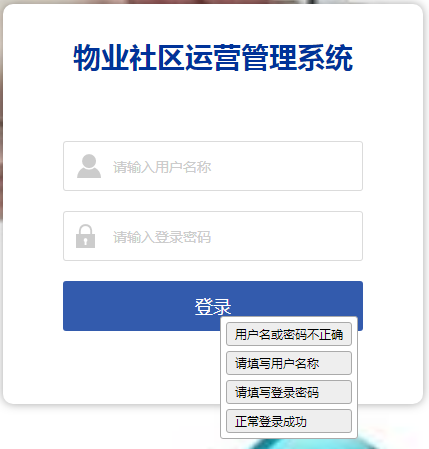Choose the 正常登录成功 popup entry
429x449 pixels.
coord(289,421)
